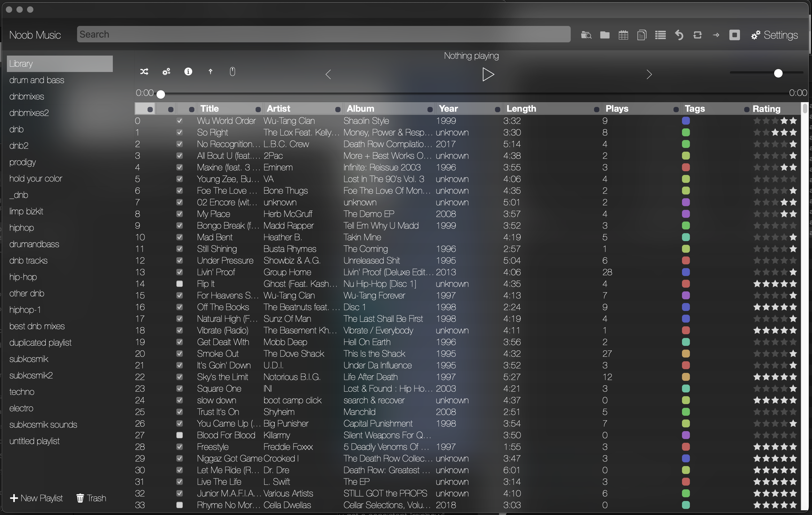Enable the Blood For Blood checkbox
812x515 pixels.
[179, 435]
